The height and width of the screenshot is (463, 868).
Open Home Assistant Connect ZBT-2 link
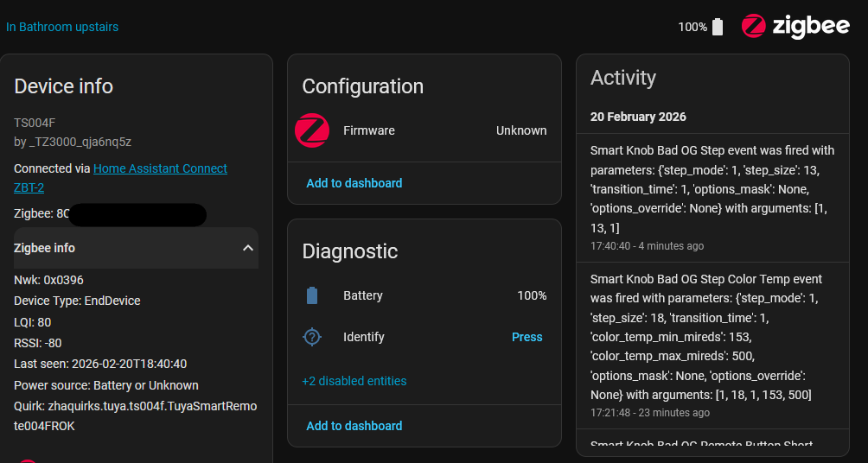(160, 168)
